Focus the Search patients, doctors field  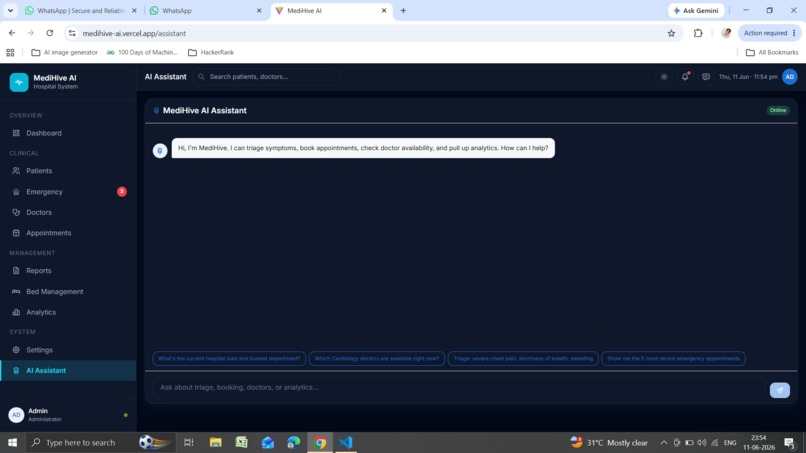click(266, 77)
